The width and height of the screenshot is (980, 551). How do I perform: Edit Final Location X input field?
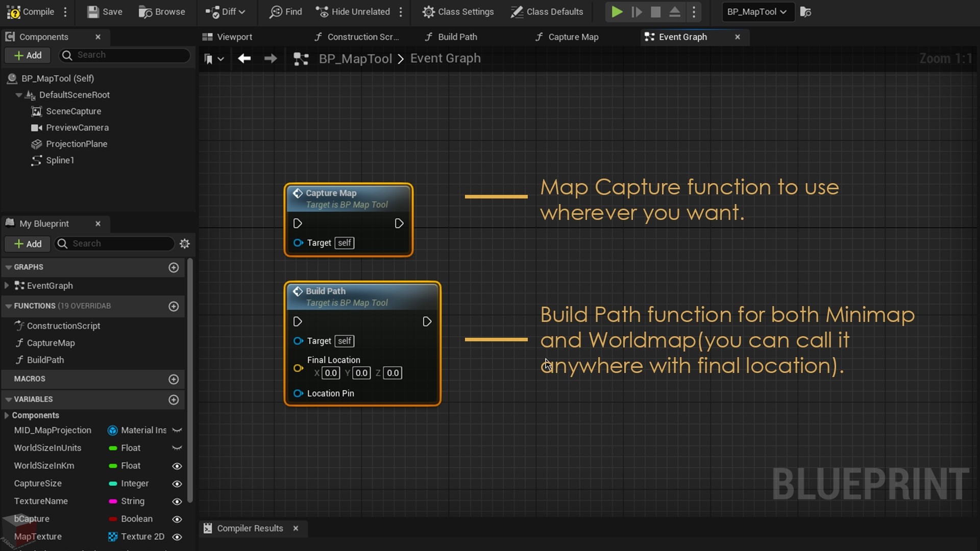coord(330,373)
